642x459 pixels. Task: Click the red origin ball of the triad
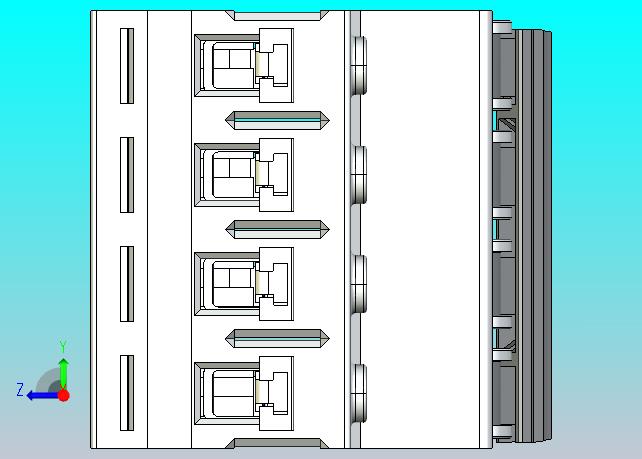(x=63, y=396)
